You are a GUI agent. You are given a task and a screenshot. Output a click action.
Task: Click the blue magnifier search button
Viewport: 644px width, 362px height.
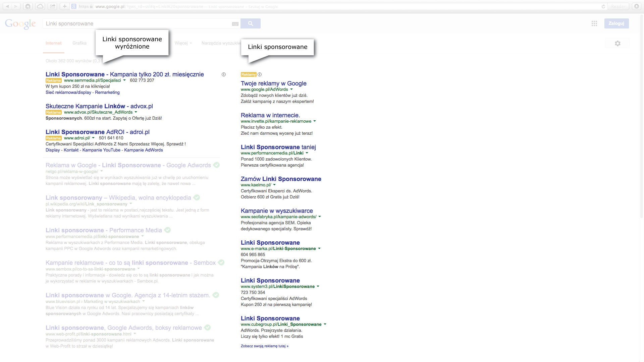coord(250,23)
